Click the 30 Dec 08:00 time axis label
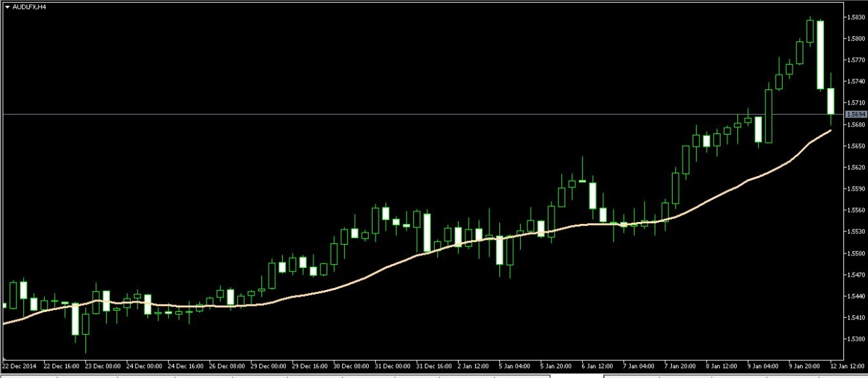 pos(351,366)
